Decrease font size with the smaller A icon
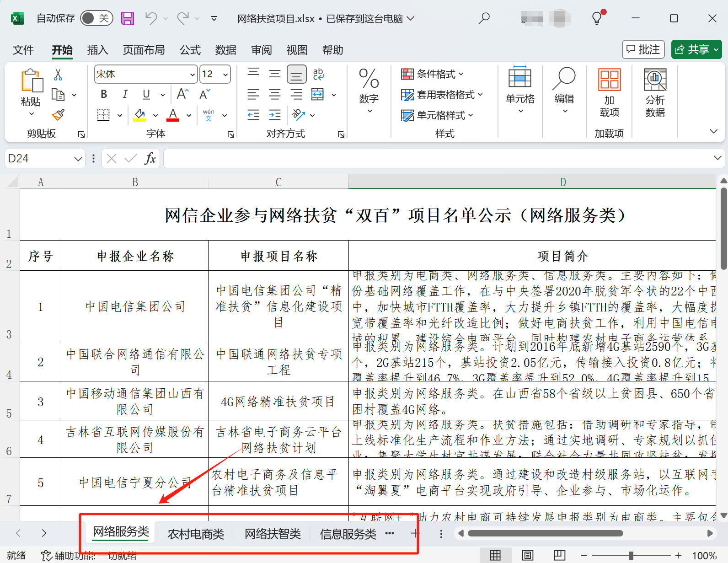 point(205,94)
